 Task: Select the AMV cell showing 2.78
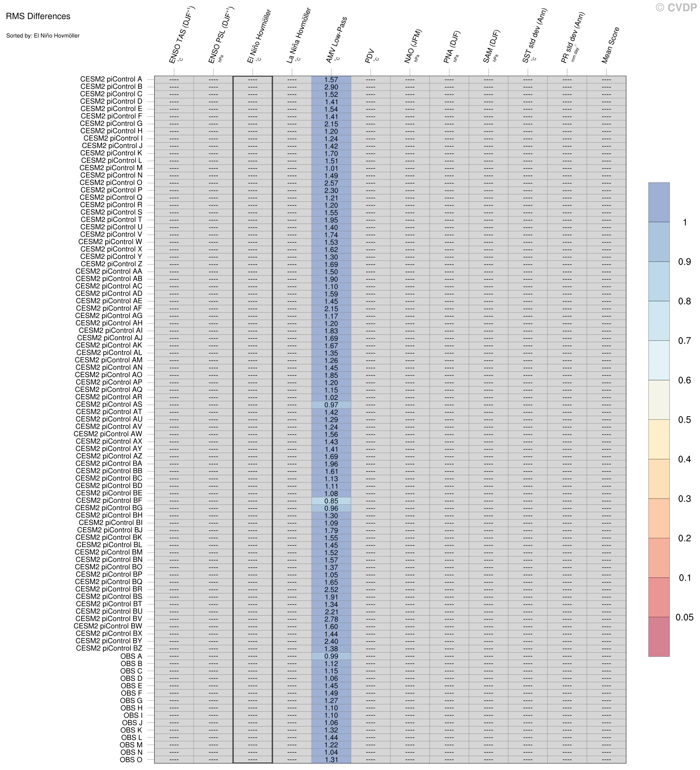coord(331,619)
